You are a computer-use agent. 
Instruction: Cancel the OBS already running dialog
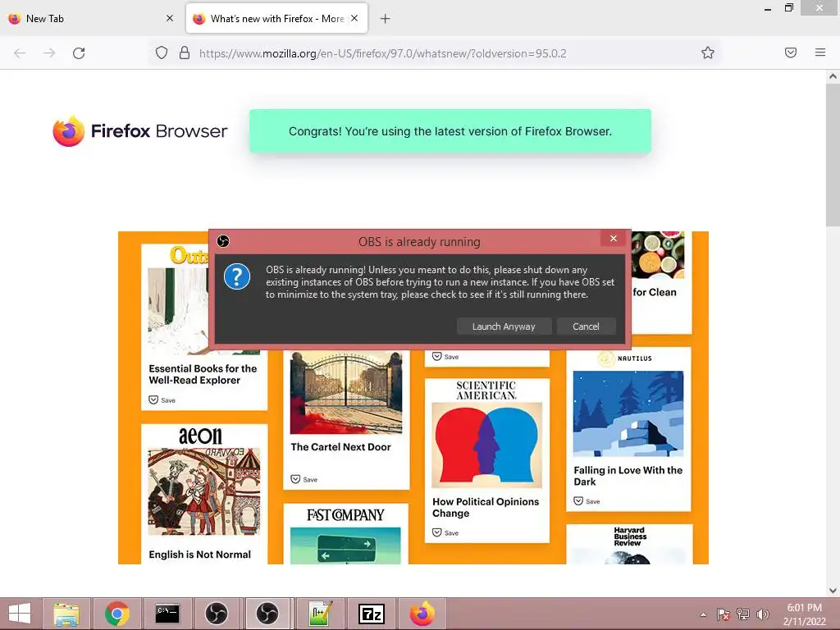pyautogui.click(x=586, y=326)
